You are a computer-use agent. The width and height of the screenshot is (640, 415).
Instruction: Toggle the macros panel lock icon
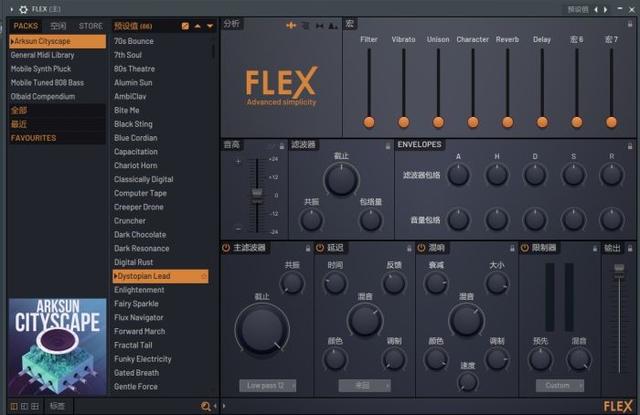[x=630, y=24]
